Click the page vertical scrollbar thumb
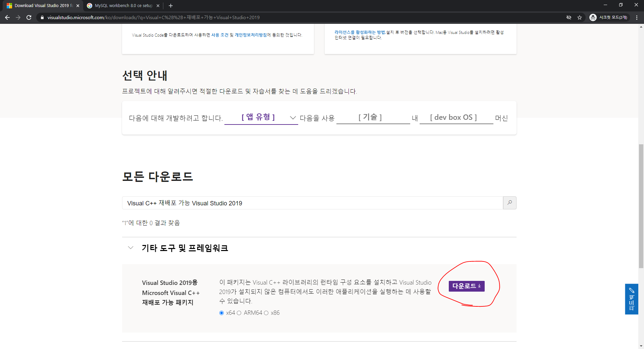This screenshot has height=349, width=644. point(641,206)
